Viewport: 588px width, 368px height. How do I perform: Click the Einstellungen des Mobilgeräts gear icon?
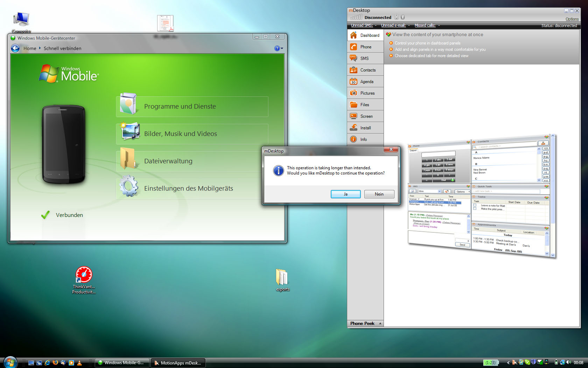[129, 186]
